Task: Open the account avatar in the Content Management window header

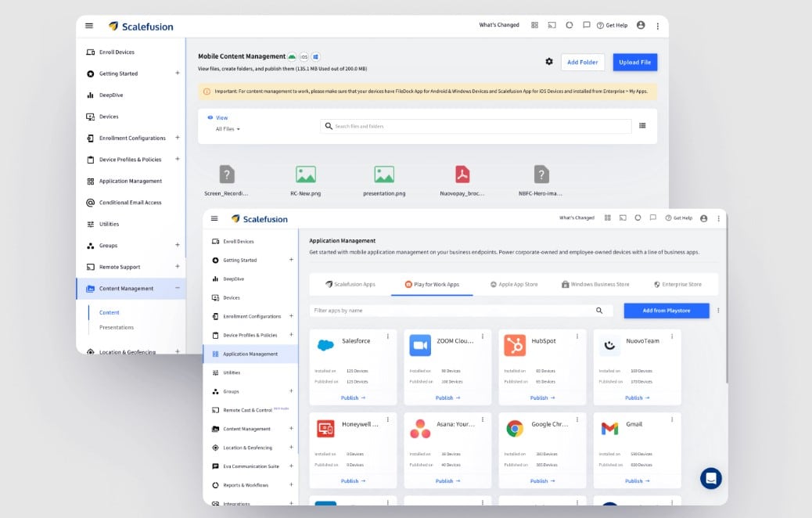Action: pyautogui.click(x=641, y=25)
